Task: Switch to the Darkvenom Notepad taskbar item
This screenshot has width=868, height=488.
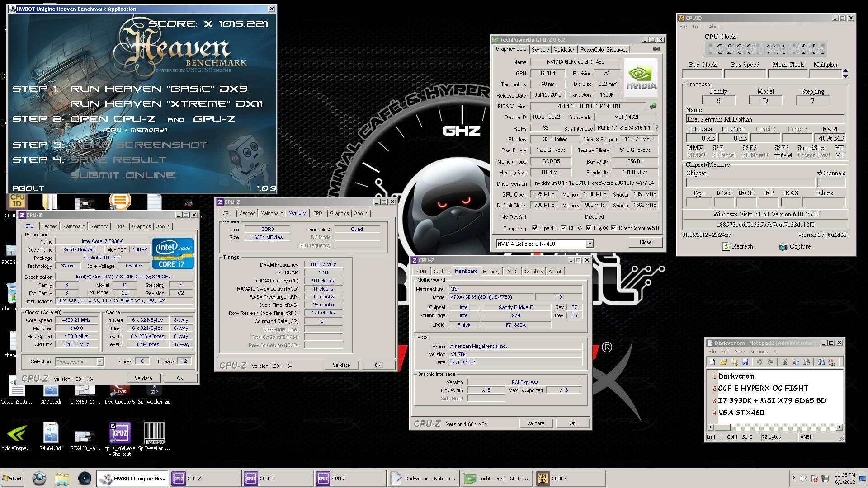Action: click(x=423, y=479)
